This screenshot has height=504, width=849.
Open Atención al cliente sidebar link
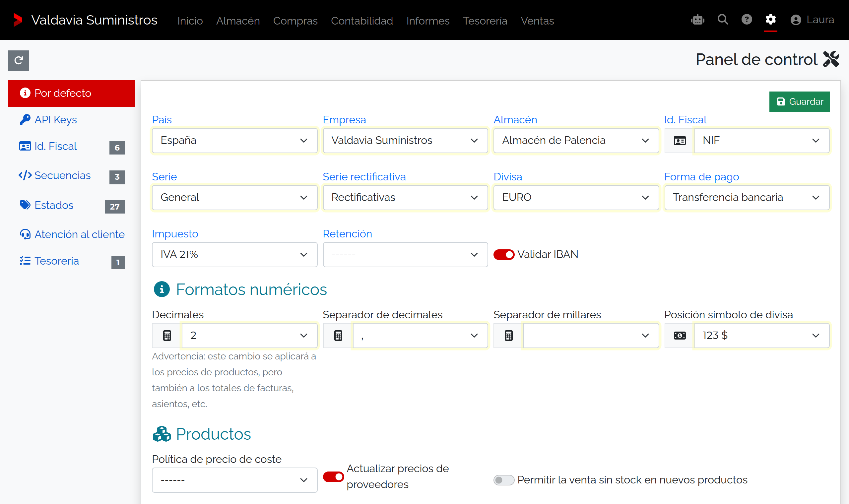pos(72,234)
